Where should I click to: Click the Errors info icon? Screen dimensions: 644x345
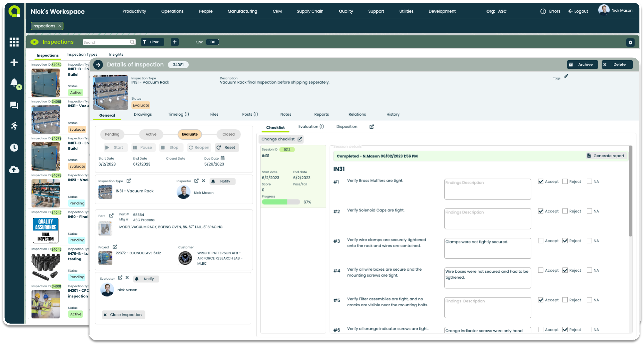coord(543,11)
